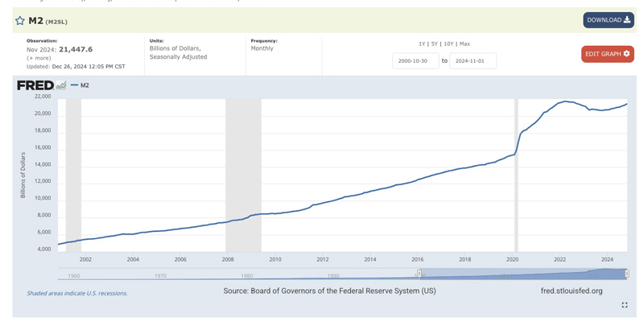Select the 5Y date range

coord(435,44)
